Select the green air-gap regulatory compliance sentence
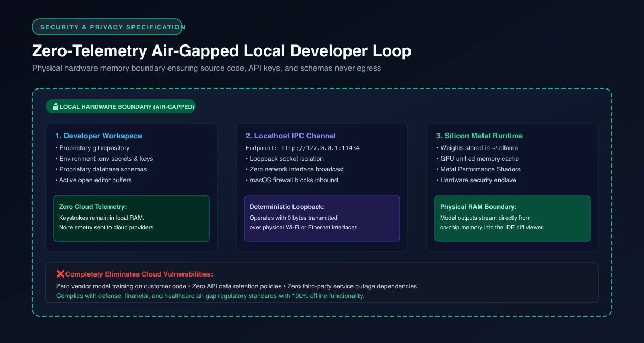This screenshot has width=644, height=343. point(210,296)
